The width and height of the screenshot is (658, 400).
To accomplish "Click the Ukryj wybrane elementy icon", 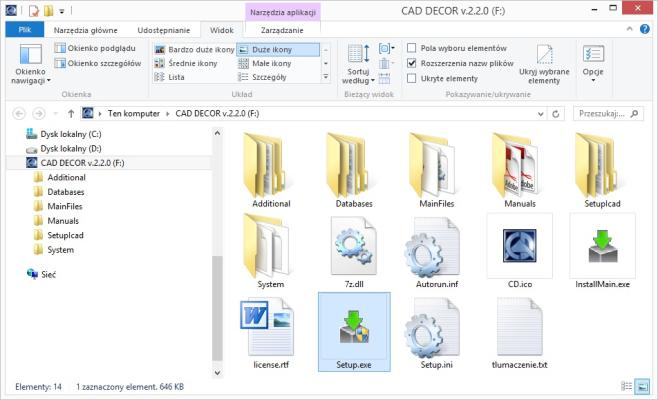I will point(544,55).
